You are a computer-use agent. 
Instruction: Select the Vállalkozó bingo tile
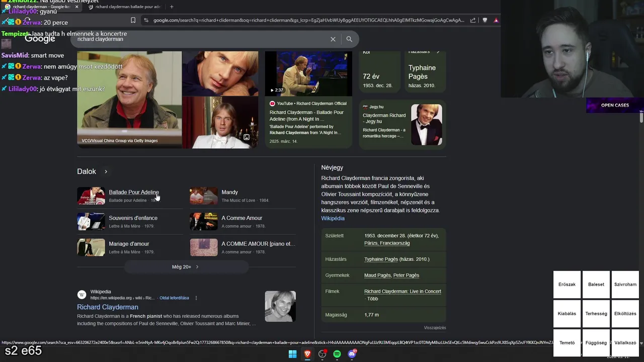(625, 343)
